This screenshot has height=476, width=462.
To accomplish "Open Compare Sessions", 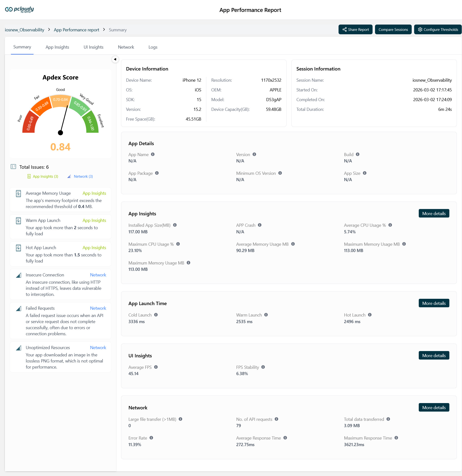I will click(393, 29).
